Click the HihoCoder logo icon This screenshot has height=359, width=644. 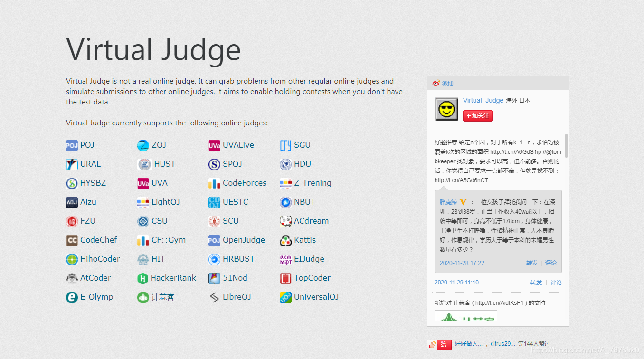[72, 259]
